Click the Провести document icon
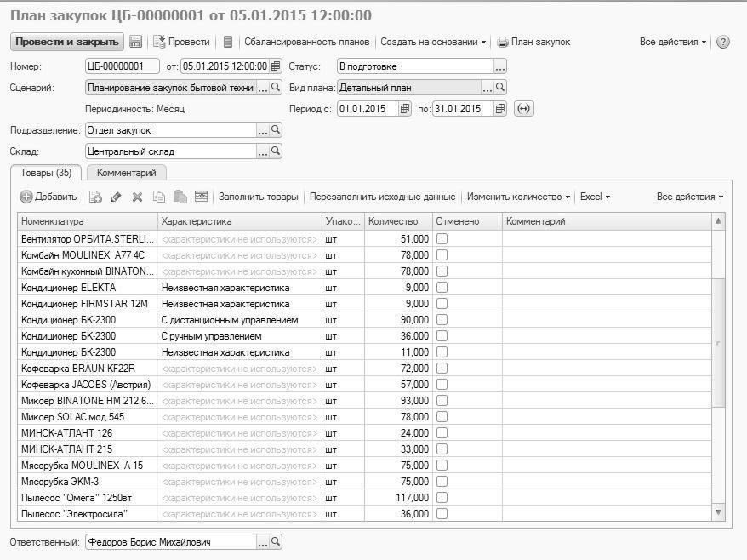The image size is (747, 560). point(159,42)
